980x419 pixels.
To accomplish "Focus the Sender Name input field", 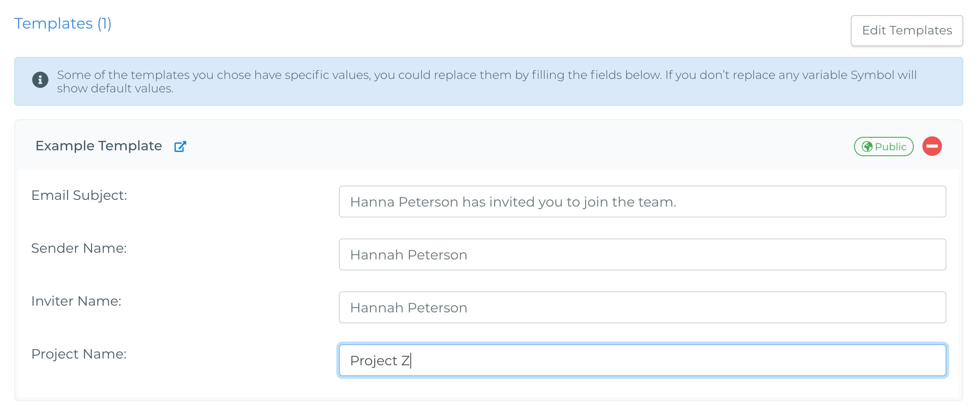I will point(642,254).
